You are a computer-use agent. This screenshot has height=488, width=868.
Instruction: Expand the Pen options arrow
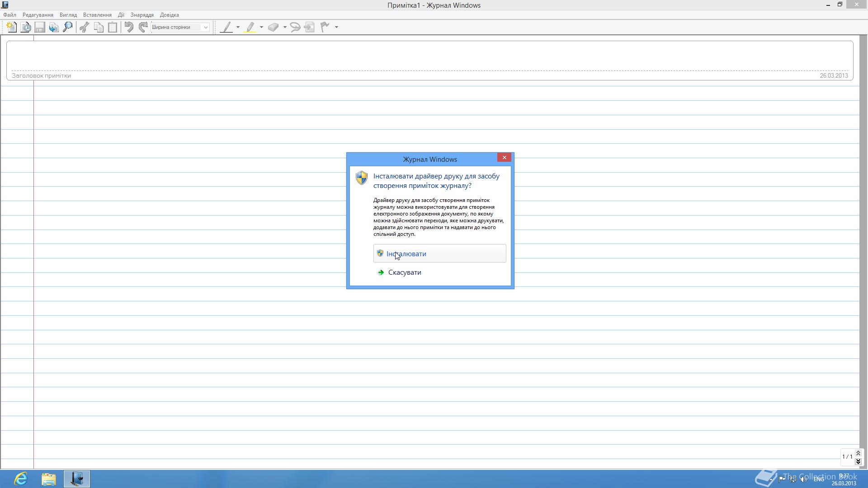238,27
